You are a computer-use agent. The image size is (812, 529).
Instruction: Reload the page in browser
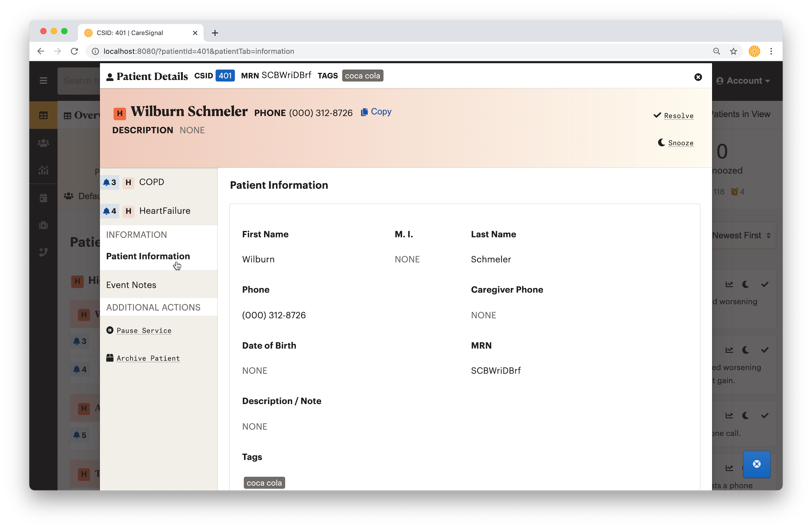click(74, 51)
